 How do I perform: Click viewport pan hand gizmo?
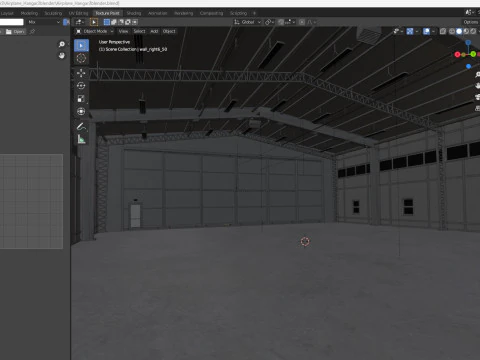coord(477,86)
